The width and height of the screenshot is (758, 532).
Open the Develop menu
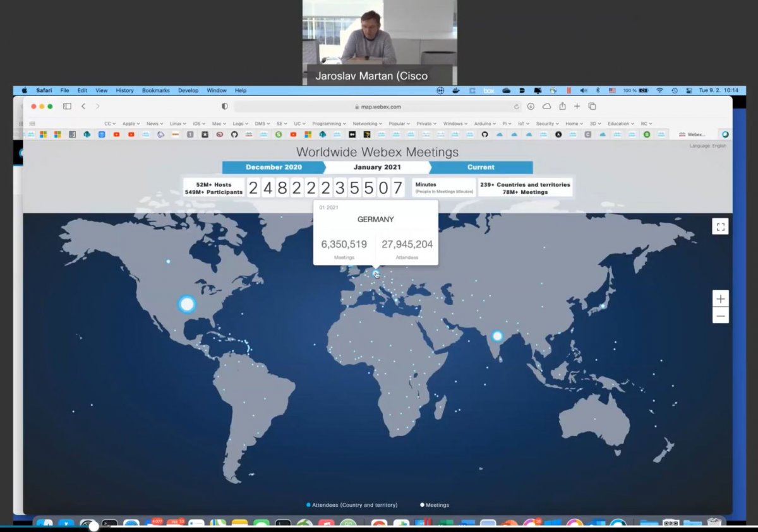point(188,90)
